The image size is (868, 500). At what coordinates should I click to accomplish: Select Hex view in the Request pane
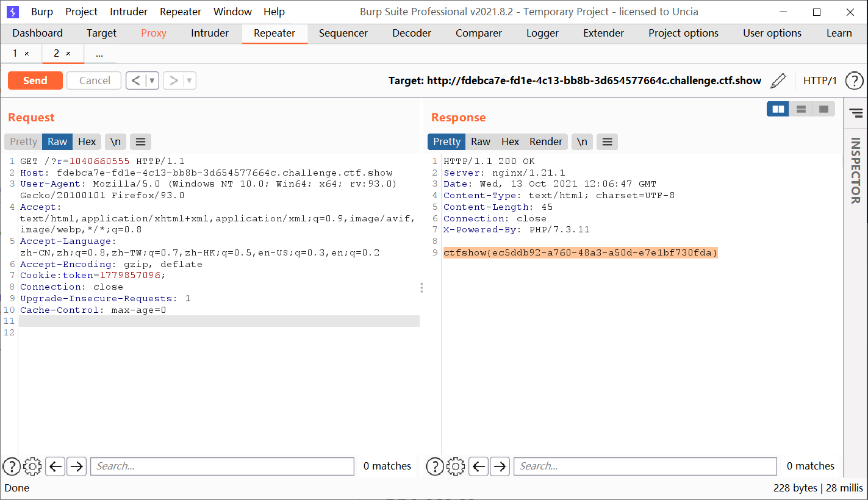coord(87,141)
